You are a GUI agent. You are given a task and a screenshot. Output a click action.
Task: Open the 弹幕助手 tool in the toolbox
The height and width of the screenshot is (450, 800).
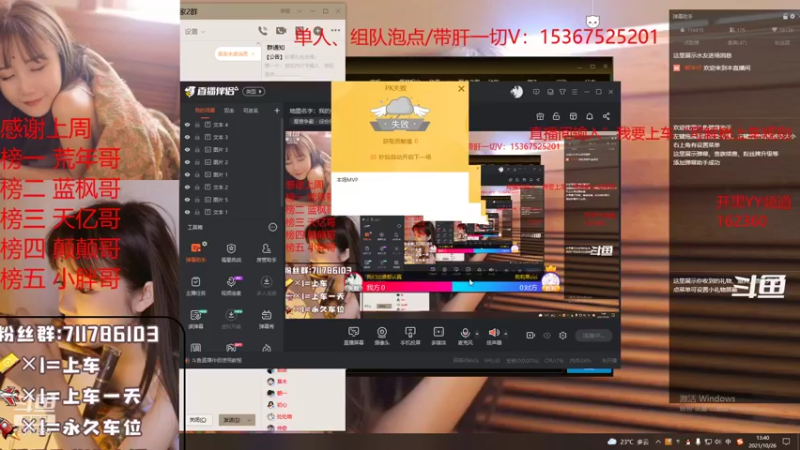point(196,252)
